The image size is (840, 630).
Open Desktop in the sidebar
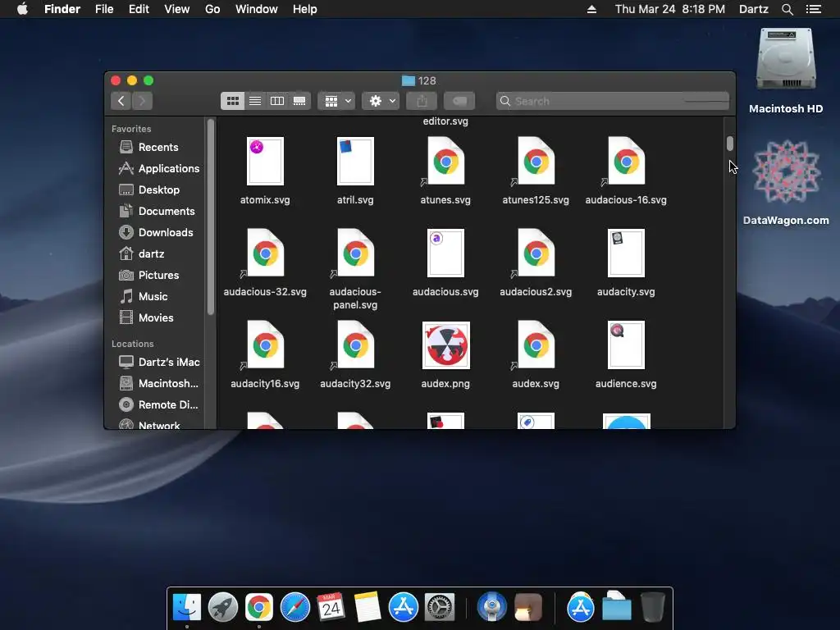pyautogui.click(x=149, y=189)
